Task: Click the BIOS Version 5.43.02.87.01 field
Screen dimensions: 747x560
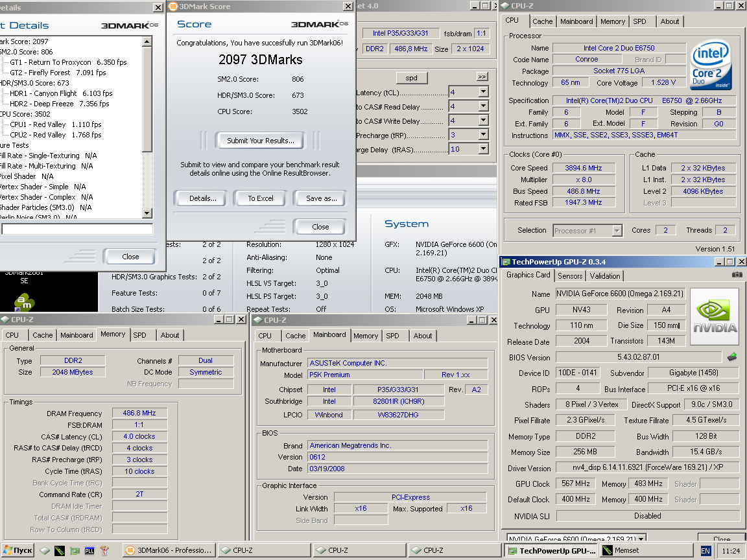Action: coord(638,357)
